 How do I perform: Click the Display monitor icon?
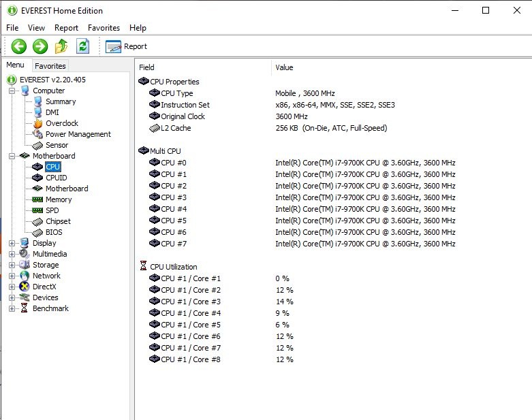(x=24, y=243)
